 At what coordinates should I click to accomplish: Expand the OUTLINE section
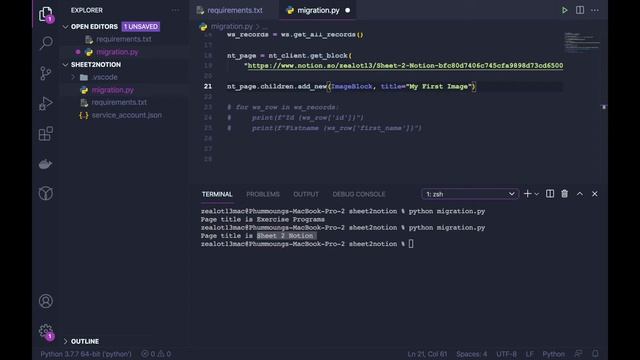(85, 341)
